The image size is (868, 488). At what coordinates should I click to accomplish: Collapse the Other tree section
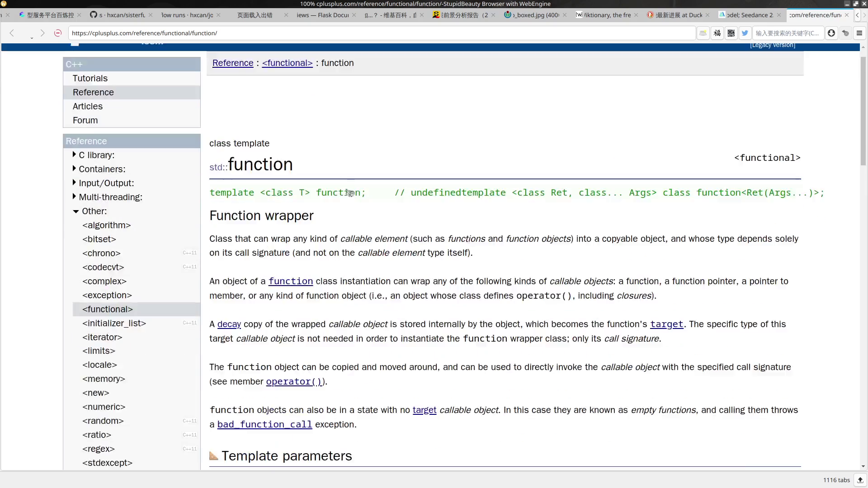[x=75, y=211]
